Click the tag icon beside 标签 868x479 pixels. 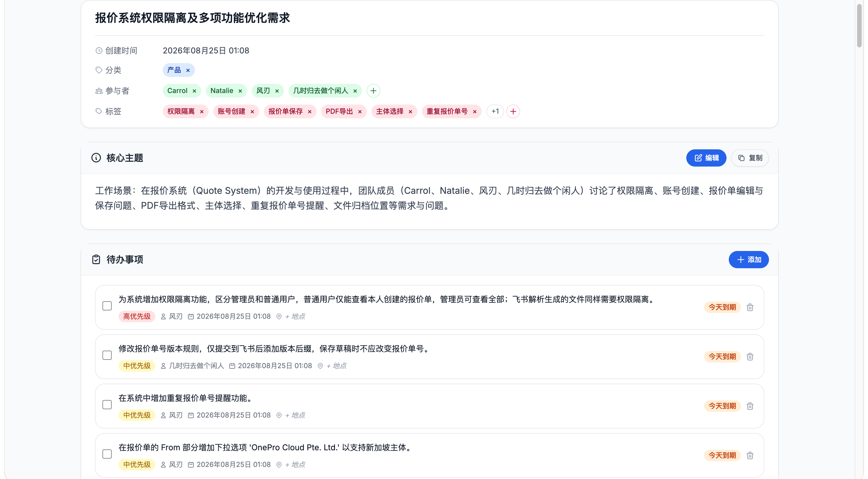(99, 111)
